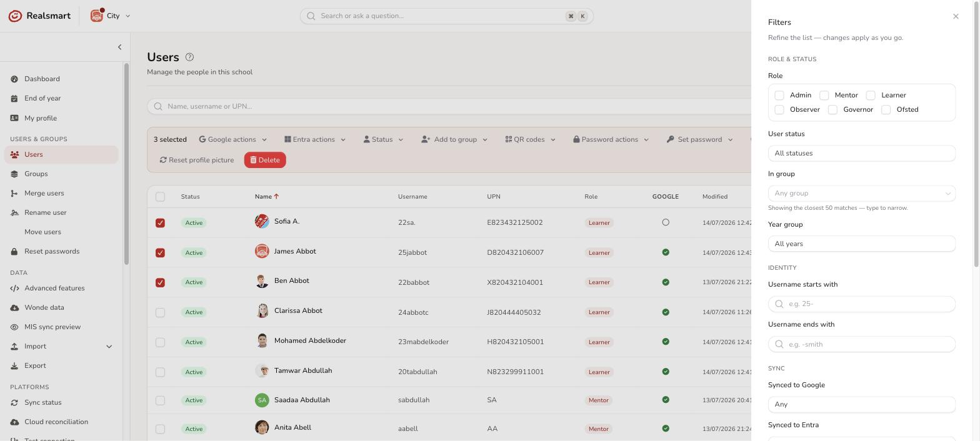Image resolution: width=980 pixels, height=441 pixels.
Task: Open the Entra actions dropdown
Action: pos(315,139)
